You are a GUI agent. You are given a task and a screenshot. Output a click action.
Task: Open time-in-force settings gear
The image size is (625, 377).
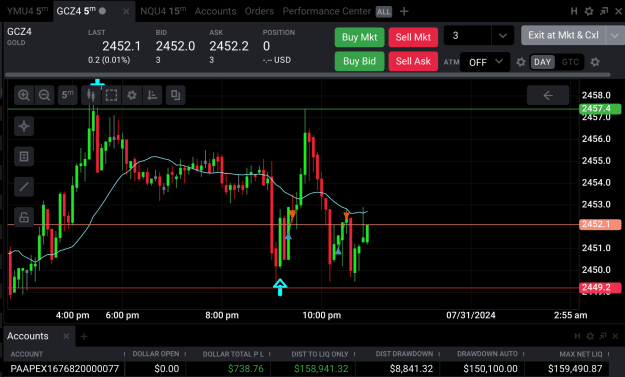[595, 62]
